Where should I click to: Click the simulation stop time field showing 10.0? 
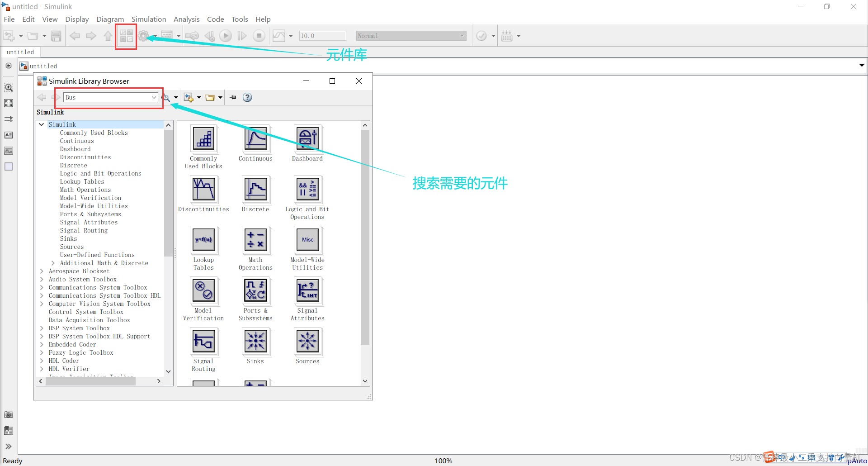click(322, 35)
